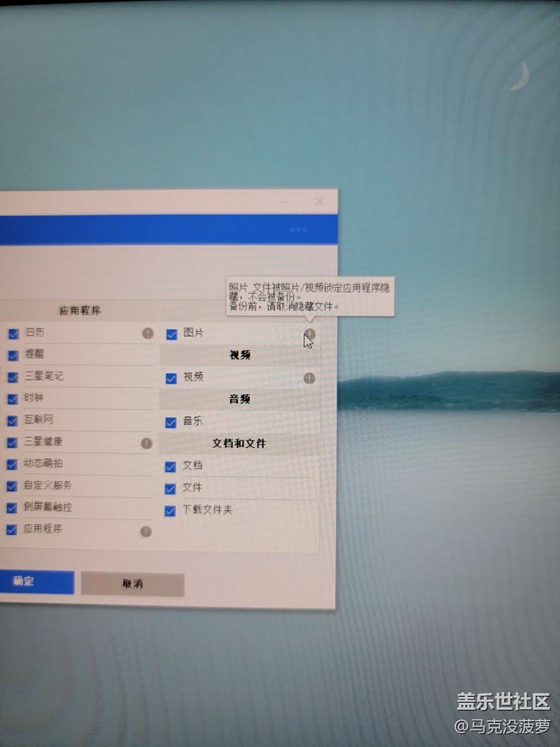Click the info icon beside 三星健康
The image size is (560, 747).
(146, 443)
